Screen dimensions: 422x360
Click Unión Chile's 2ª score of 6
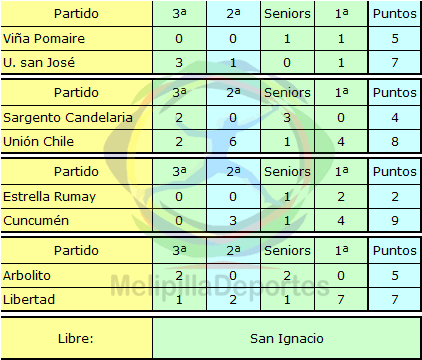point(233,142)
